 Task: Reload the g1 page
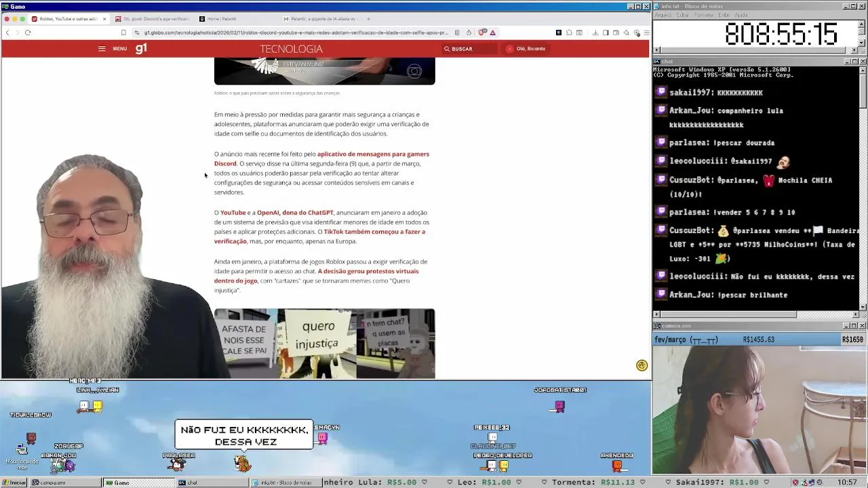coord(28,33)
